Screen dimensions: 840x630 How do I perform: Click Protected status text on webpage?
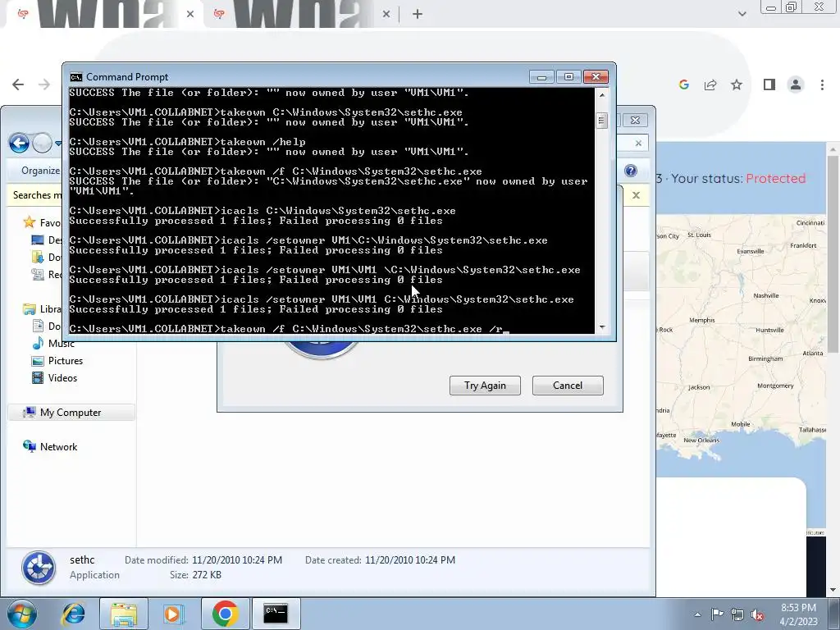click(x=775, y=178)
